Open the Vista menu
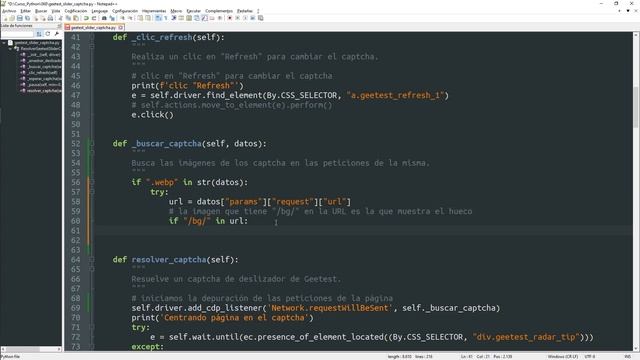The height and width of the screenshot is (360, 640). (56, 11)
